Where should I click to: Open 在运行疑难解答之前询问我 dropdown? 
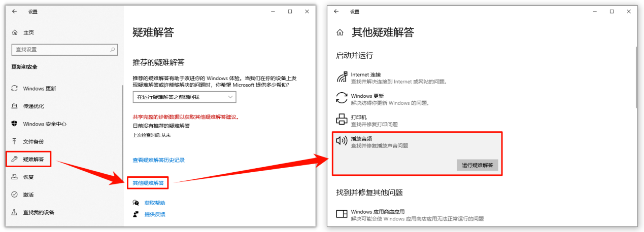point(185,97)
